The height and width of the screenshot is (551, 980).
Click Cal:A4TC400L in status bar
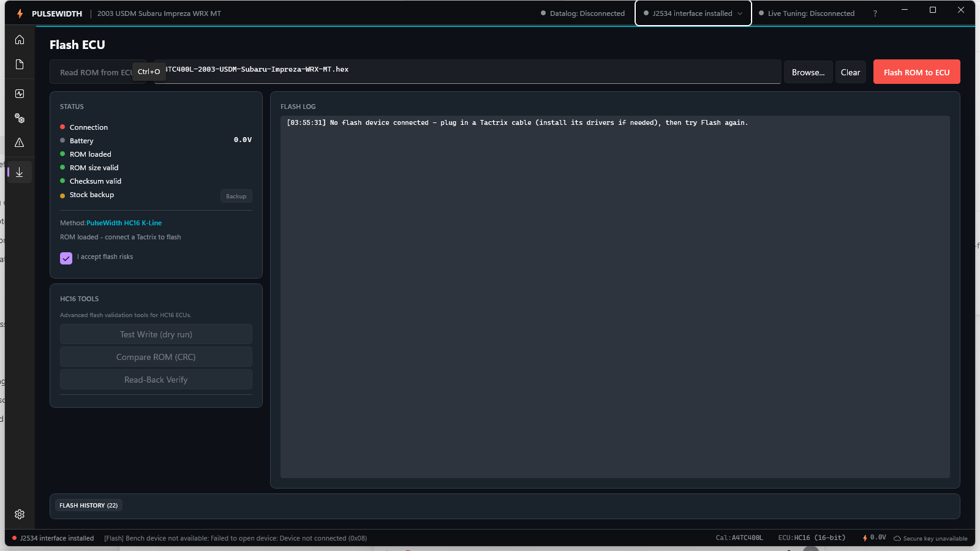coord(739,538)
